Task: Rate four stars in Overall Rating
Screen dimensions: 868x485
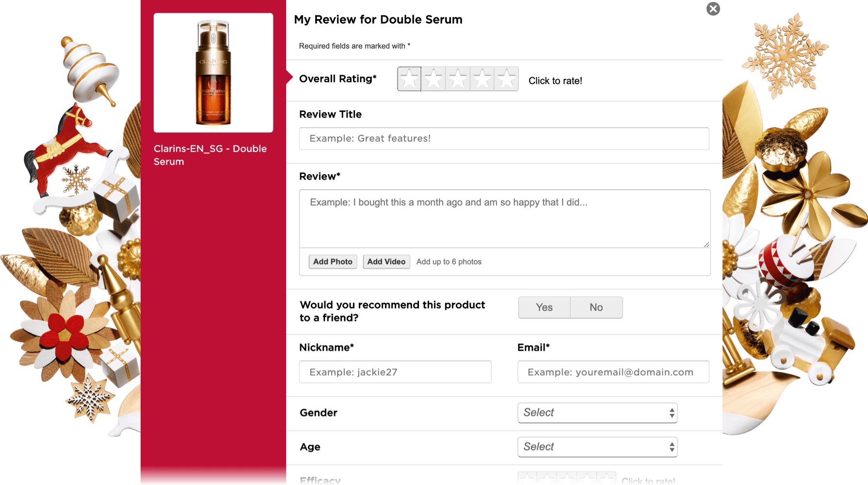Action: [x=482, y=79]
